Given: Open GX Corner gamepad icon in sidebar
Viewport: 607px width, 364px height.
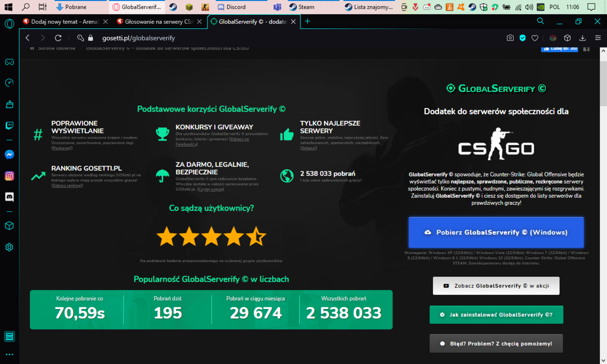Looking at the screenshot, I should tap(9, 62).
